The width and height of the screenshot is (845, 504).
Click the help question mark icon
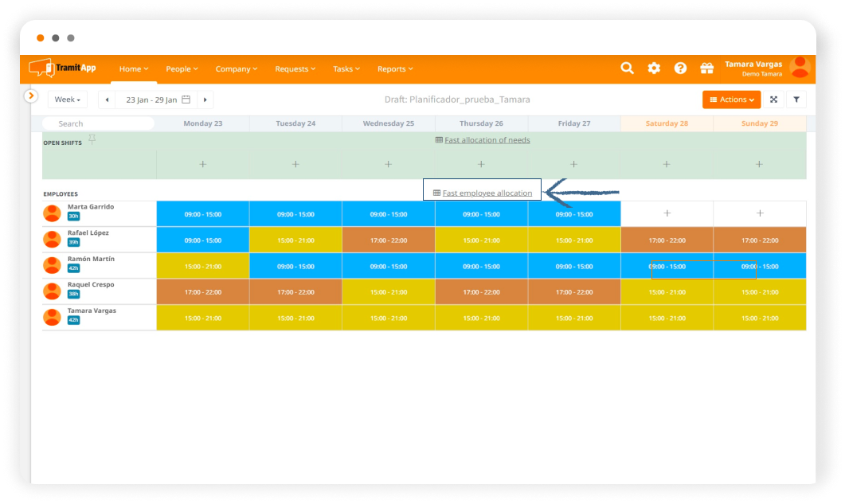[681, 68]
